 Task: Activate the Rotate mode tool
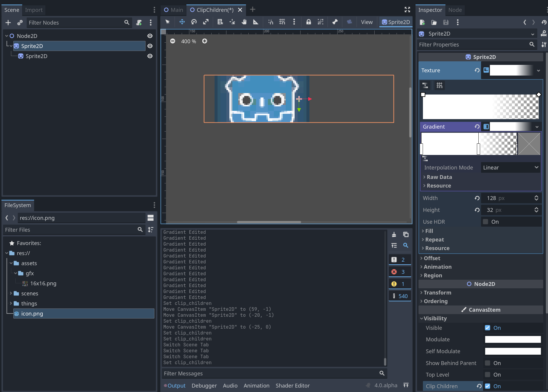point(194,22)
